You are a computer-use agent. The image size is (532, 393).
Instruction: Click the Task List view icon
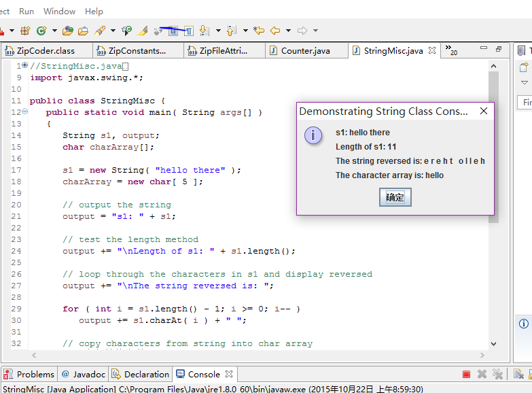tap(522, 51)
